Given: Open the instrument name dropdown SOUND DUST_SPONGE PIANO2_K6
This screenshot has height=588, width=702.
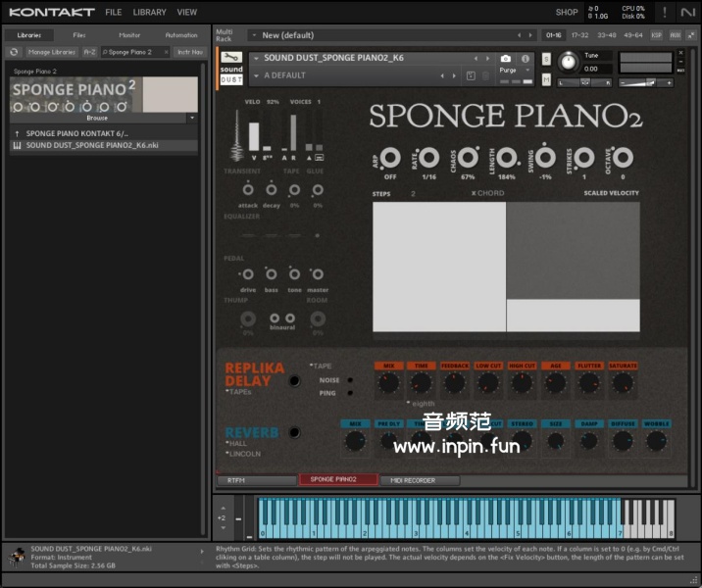Looking at the screenshot, I should [257, 59].
